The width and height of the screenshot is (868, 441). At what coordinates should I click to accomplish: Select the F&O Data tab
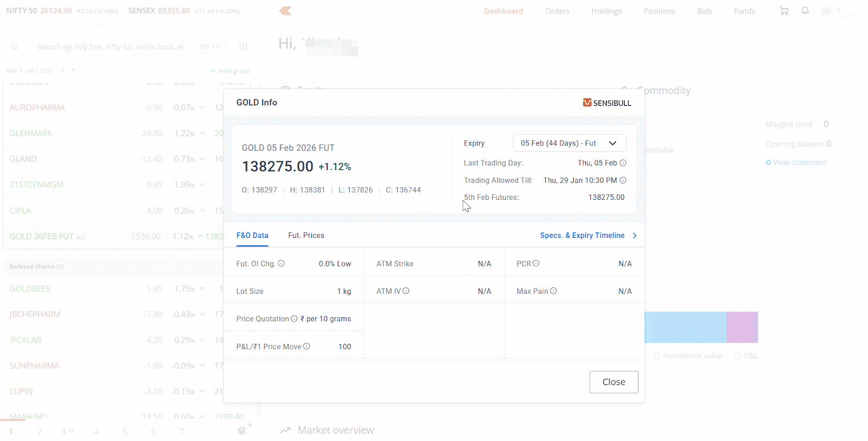(252, 236)
